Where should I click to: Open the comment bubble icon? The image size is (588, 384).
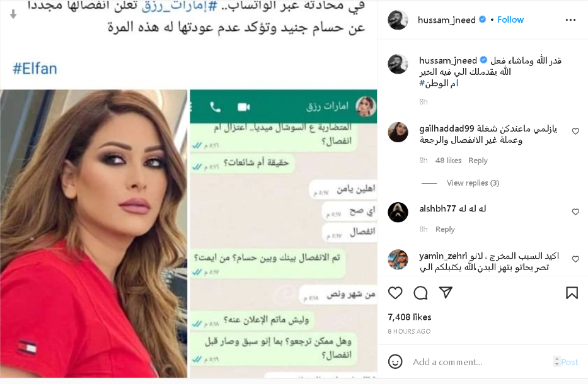[x=420, y=293]
